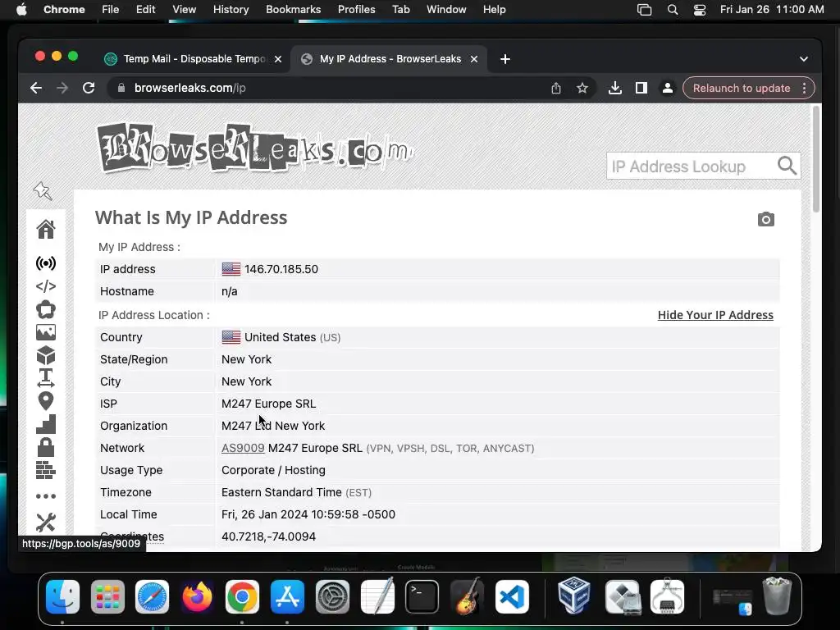840x630 pixels.
Task: Open the View menu
Action: click(185, 10)
